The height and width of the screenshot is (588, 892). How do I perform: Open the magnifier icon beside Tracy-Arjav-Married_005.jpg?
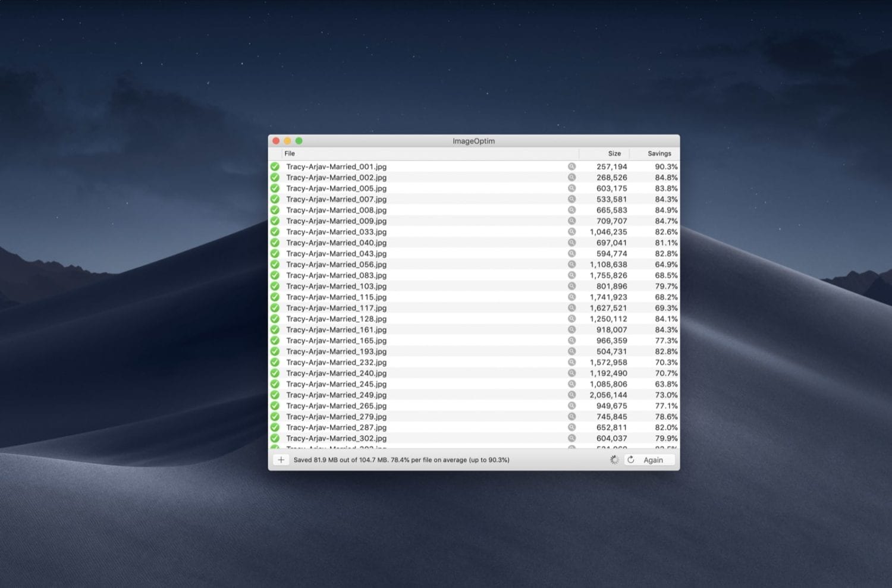(x=572, y=188)
